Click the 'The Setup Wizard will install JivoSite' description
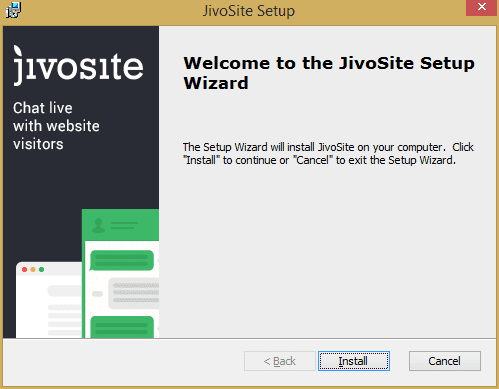 [x=328, y=153]
